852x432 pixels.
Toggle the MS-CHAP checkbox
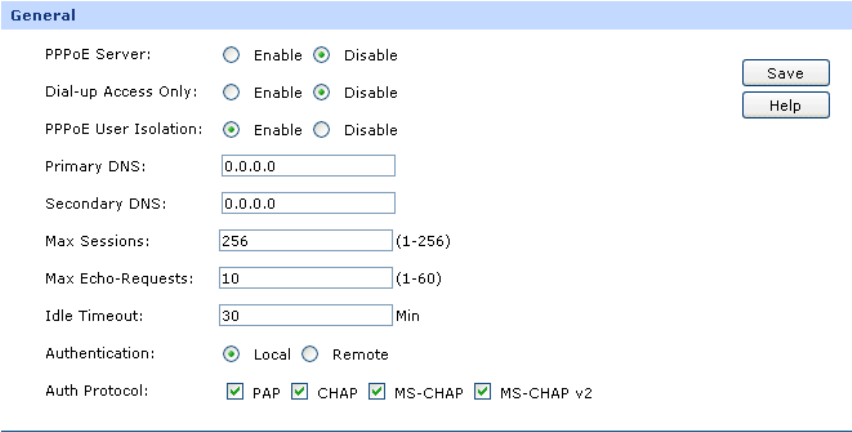pyautogui.click(x=377, y=390)
